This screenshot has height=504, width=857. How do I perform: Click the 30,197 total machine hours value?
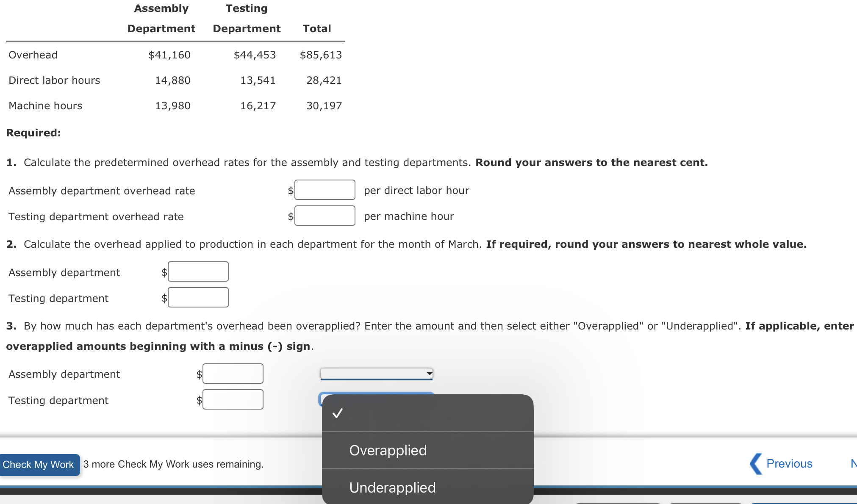click(324, 106)
